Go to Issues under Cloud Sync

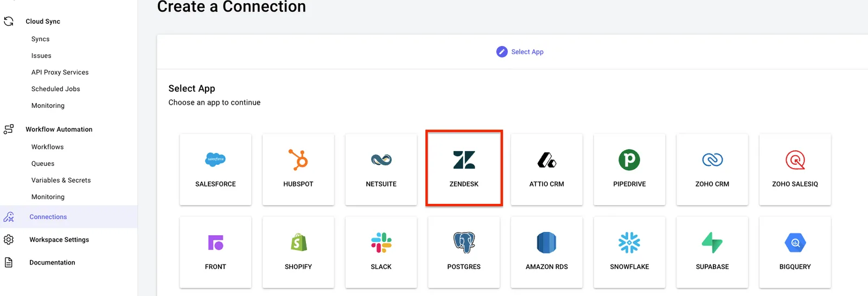click(41, 56)
